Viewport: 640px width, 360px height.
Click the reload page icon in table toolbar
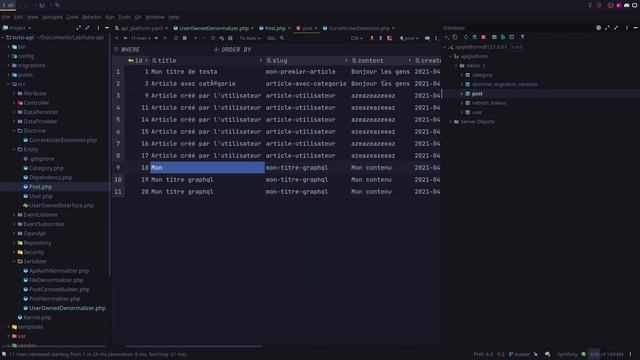pos(176,38)
